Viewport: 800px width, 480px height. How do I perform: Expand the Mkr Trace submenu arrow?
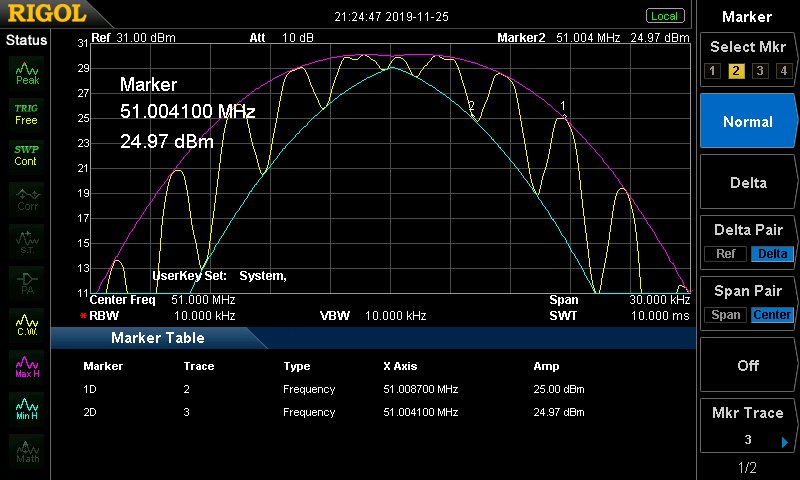[785, 441]
